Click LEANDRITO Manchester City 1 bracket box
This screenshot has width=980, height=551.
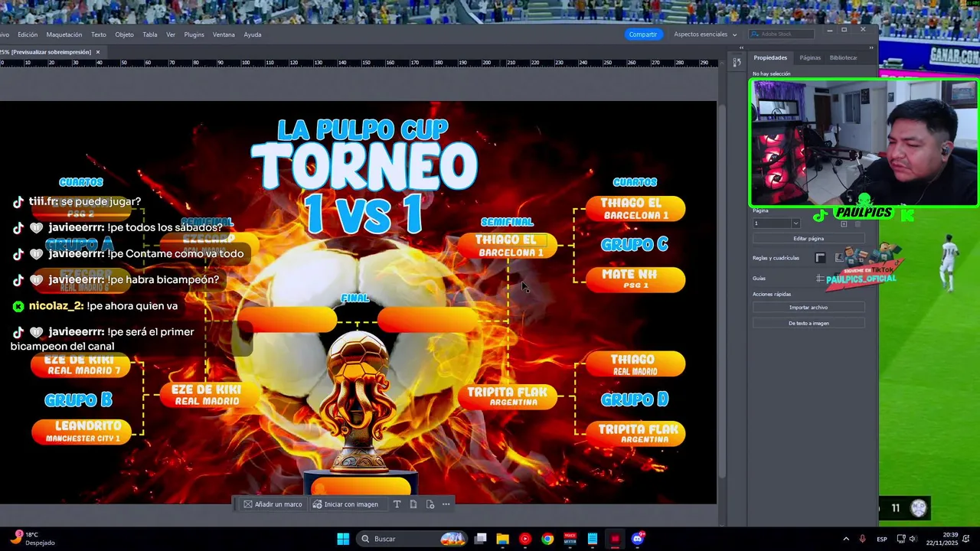pyautogui.click(x=81, y=432)
